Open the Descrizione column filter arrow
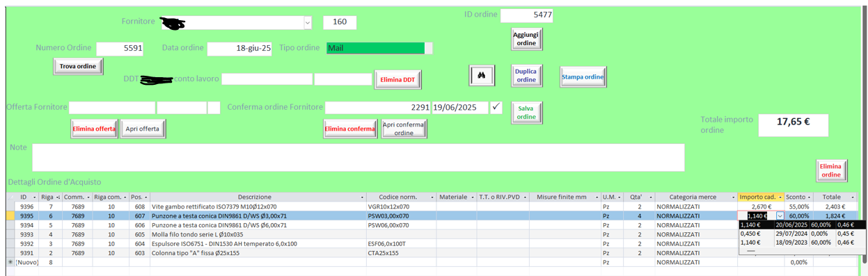The height and width of the screenshot is (276, 868). pyautogui.click(x=362, y=197)
